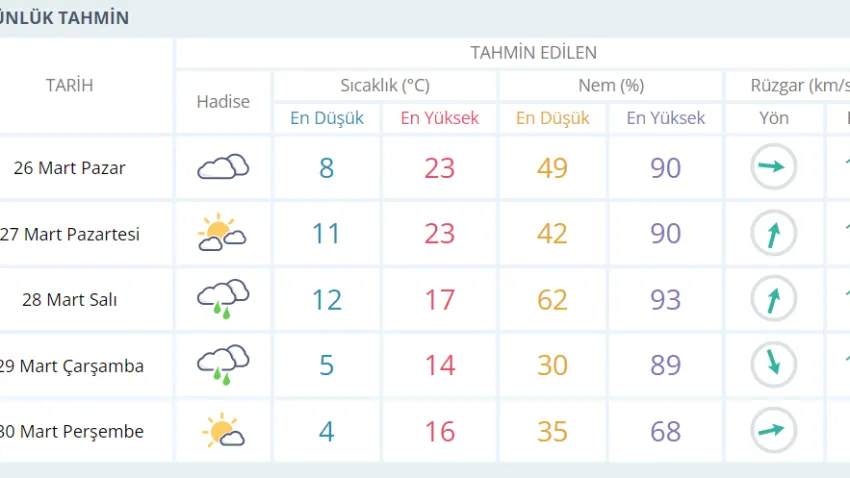Click the sun-cloud icon for 30 Mart Perşembe

[223, 431]
